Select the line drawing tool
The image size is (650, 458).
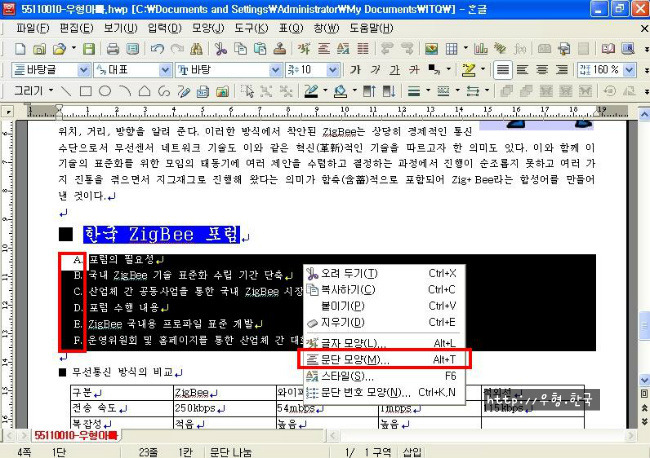coord(65,91)
